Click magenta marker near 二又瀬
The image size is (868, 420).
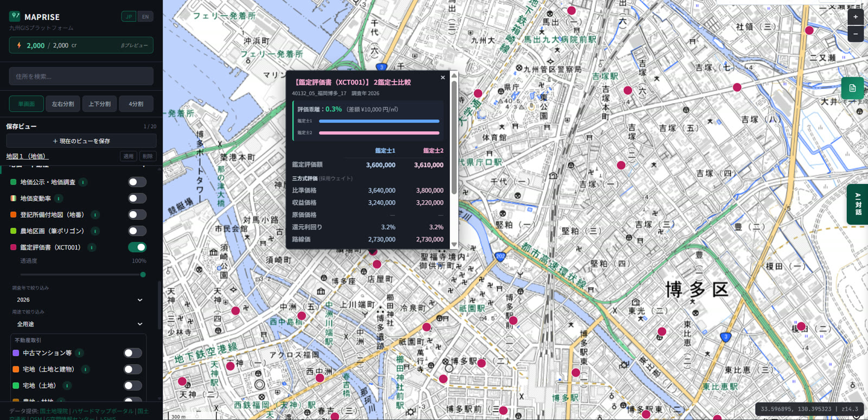pos(809,30)
